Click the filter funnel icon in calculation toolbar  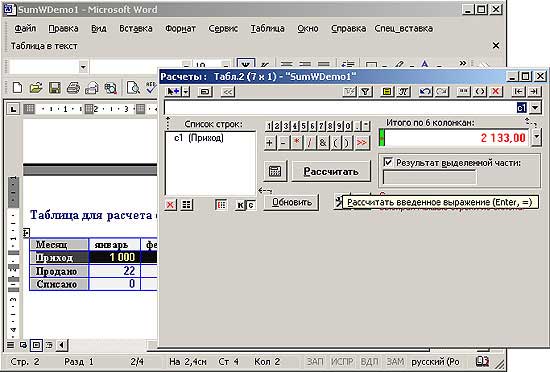[365, 92]
